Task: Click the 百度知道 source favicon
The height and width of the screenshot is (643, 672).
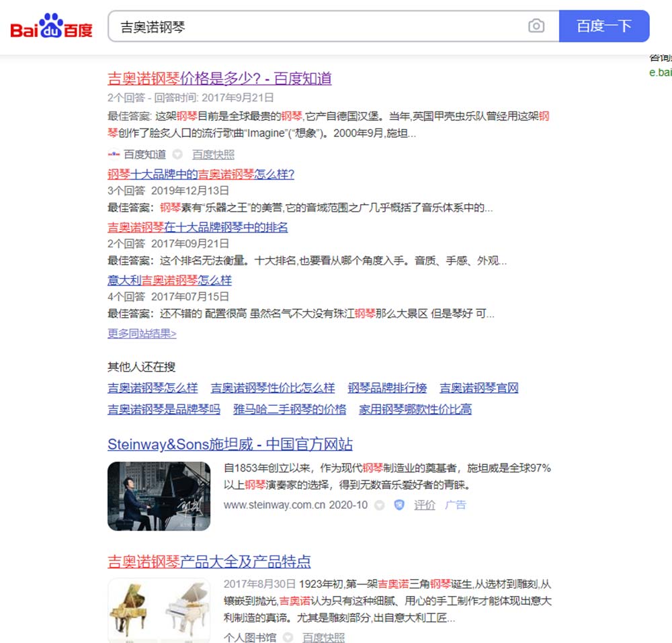Action: pyautogui.click(x=114, y=154)
